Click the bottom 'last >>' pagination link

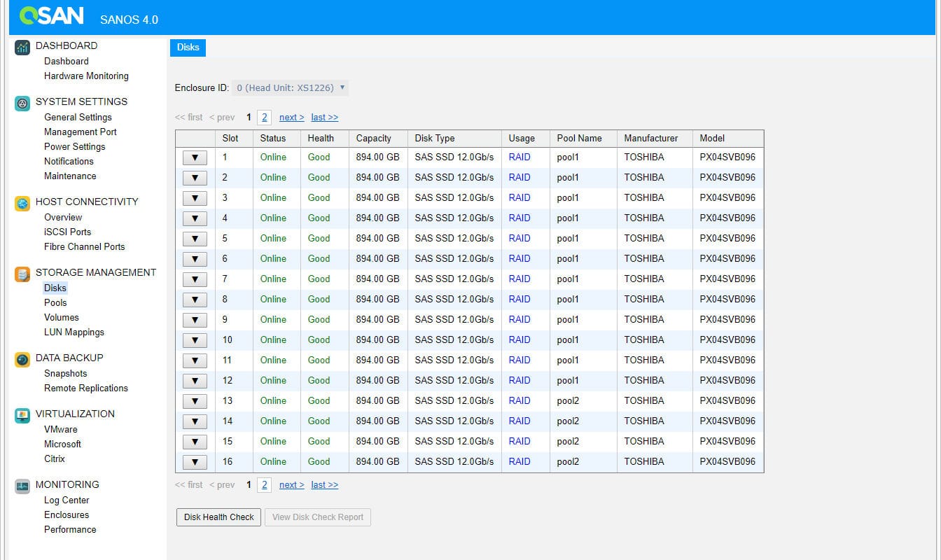pyautogui.click(x=325, y=484)
